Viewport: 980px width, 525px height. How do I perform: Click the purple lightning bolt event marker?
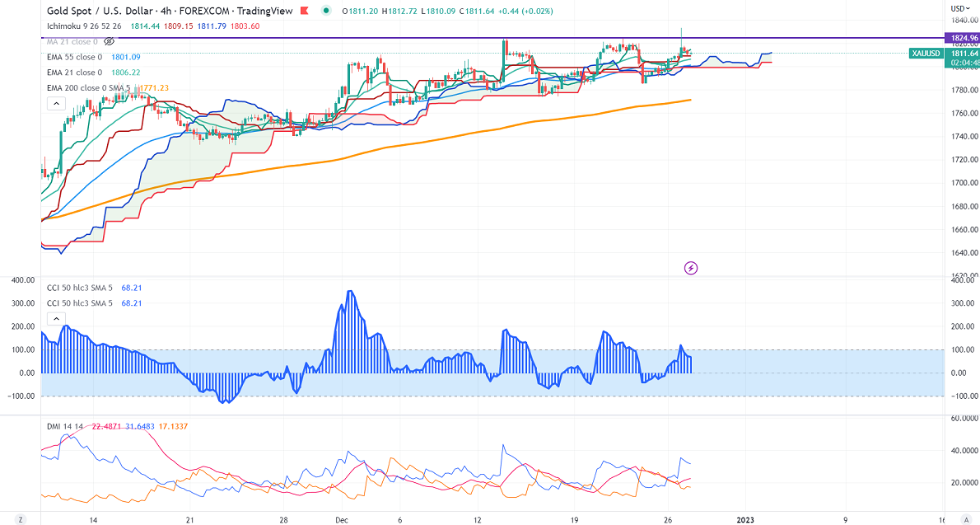(691, 268)
